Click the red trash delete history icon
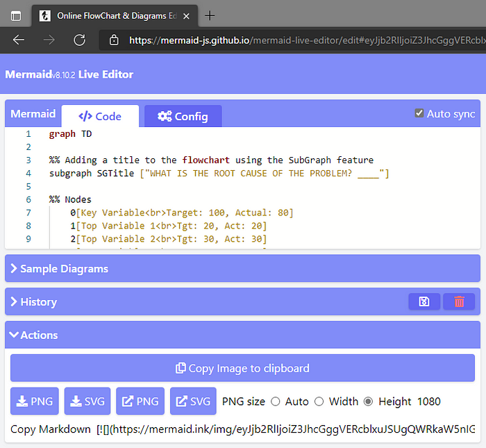Screen dimensions: 486x448 (x=459, y=301)
